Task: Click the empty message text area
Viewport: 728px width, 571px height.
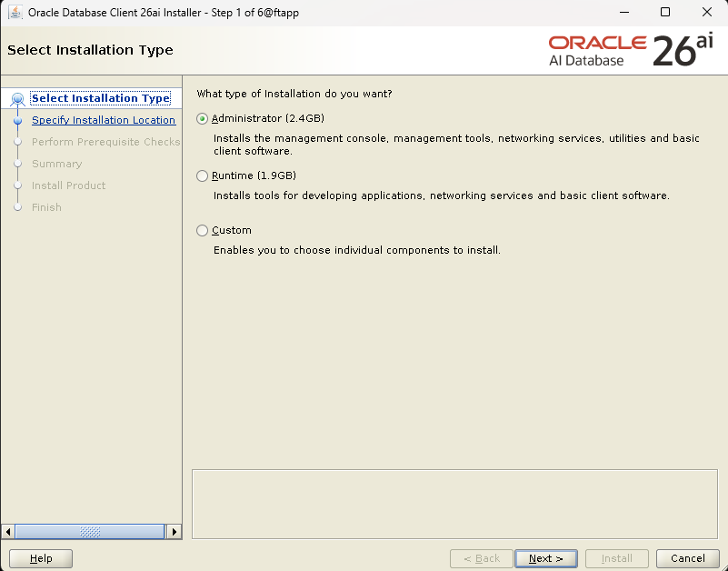Action: (x=454, y=504)
